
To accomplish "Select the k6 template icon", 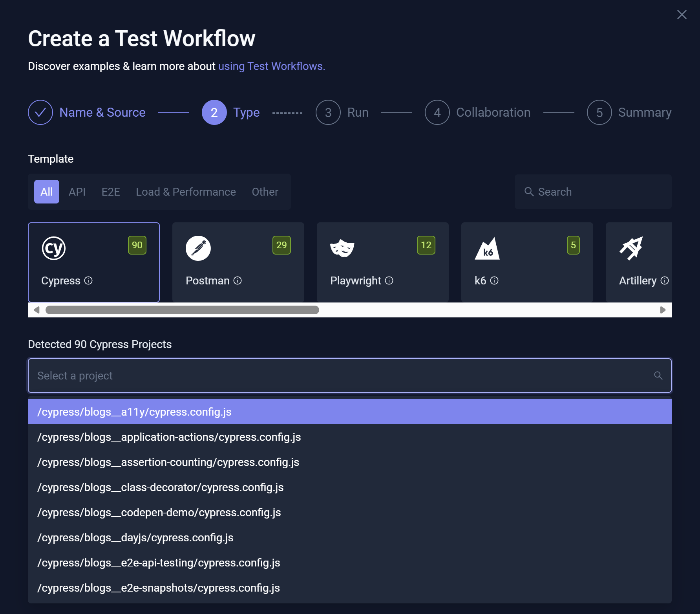I will tap(487, 248).
